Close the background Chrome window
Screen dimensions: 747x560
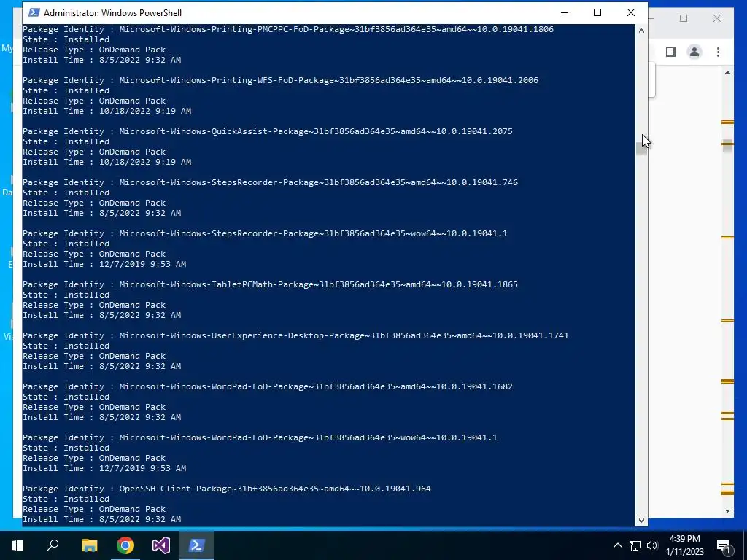pos(717,18)
